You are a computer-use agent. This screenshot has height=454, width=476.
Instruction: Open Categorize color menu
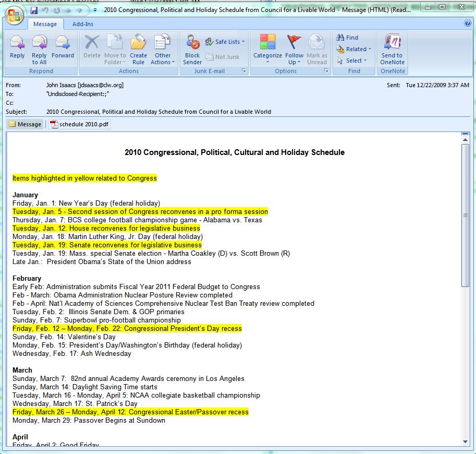(267, 49)
